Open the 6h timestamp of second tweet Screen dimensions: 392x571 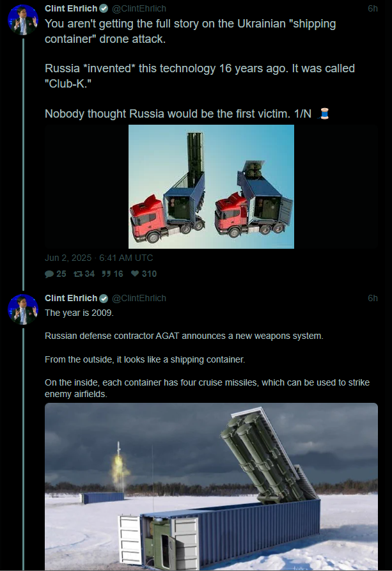(373, 298)
